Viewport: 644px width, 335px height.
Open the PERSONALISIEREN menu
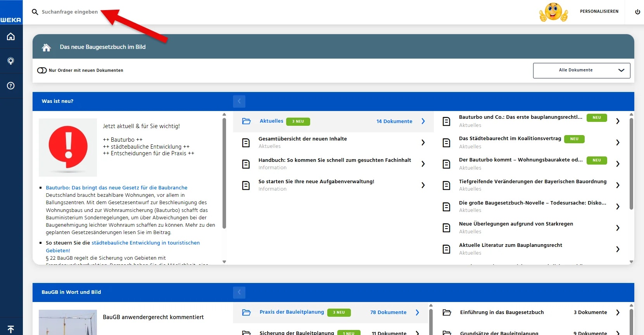(599, 12)
